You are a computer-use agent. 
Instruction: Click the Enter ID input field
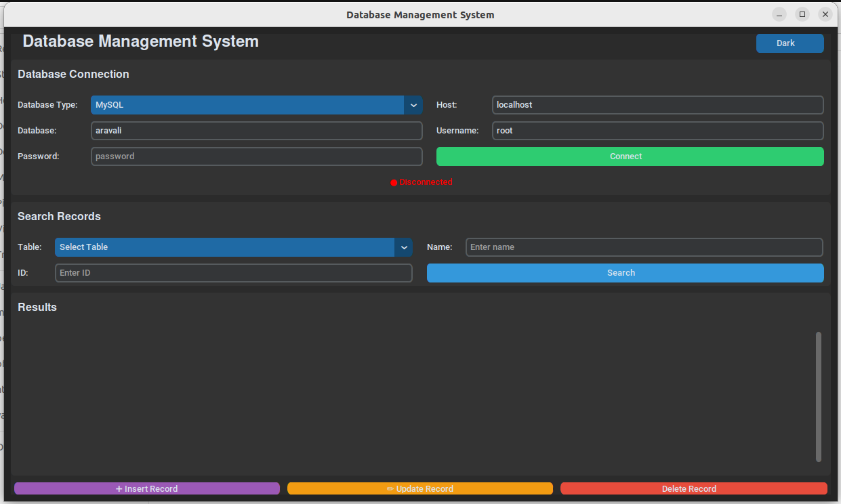tap(233, 273)
